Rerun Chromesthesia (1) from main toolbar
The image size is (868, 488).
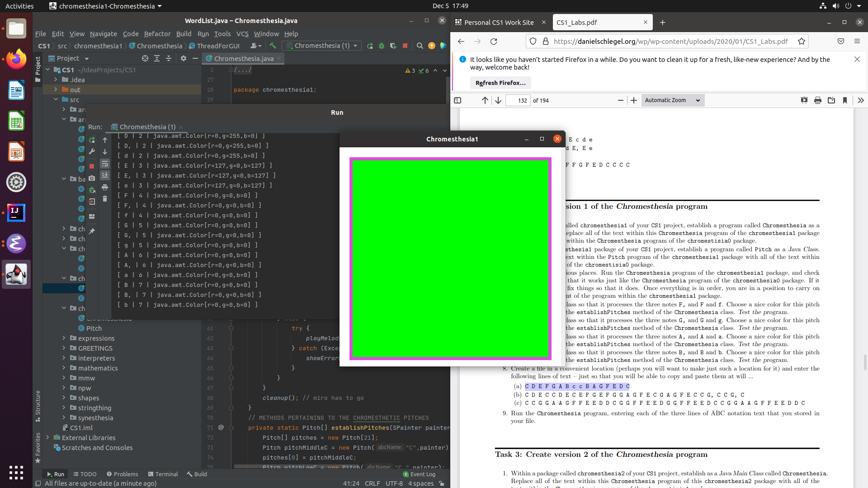tap(370, 46)
